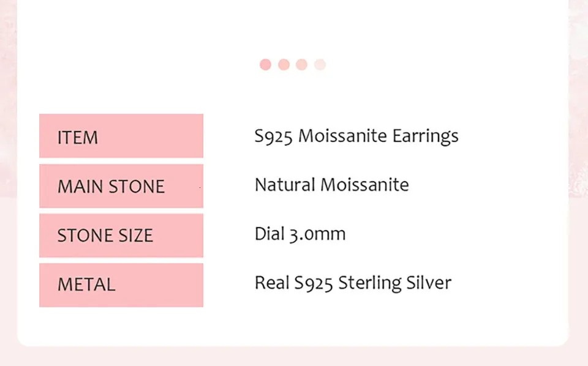The width and height of the screenshot is (588, 366).
Task: Click the first pink pagination dot
Action: (265, 65)
